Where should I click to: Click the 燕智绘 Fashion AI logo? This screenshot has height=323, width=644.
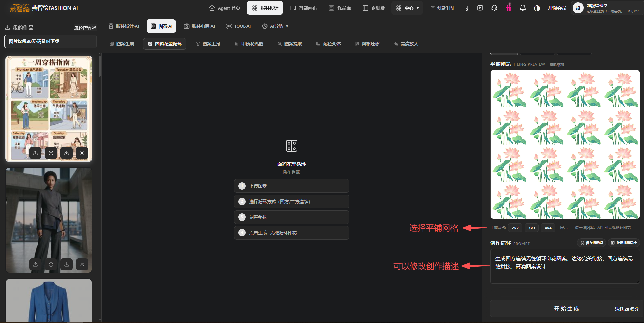point(43,8)
